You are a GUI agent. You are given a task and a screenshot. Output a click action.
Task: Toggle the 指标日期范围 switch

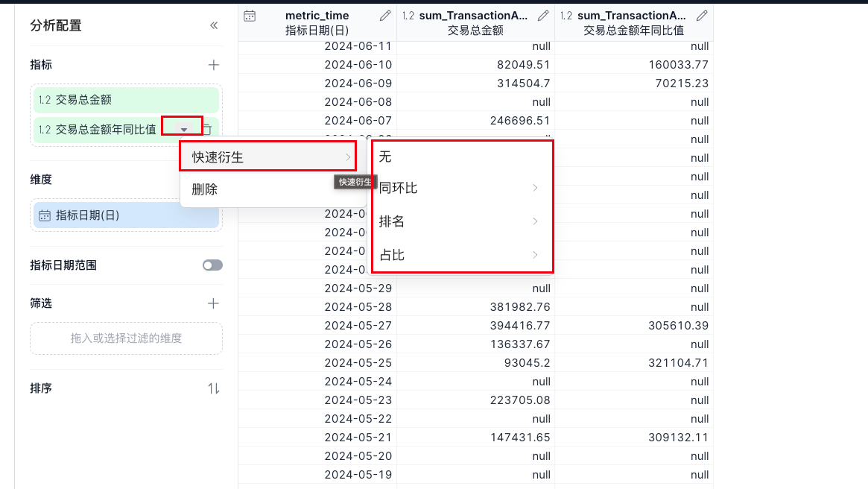tap(212, 265)
